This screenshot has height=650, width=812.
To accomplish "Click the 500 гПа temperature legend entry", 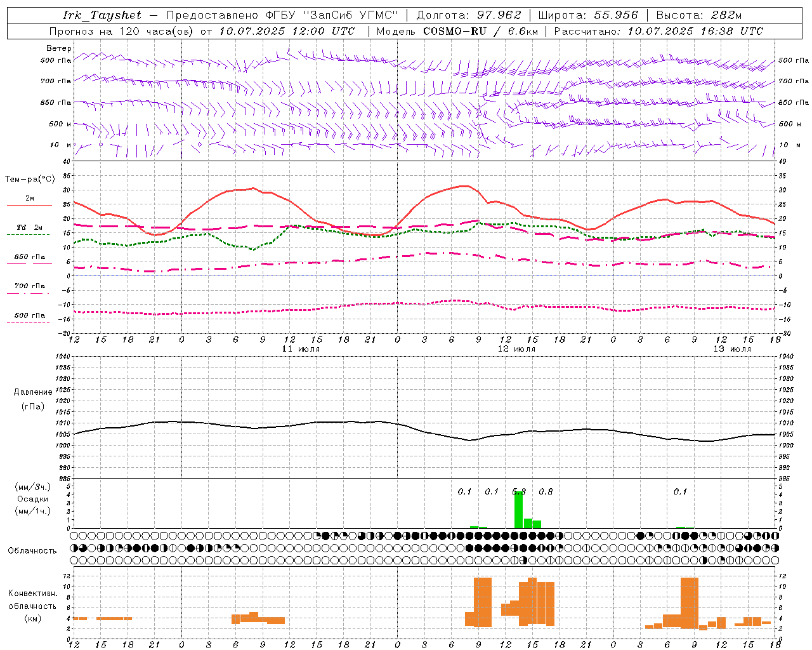I will pos(30,315).
